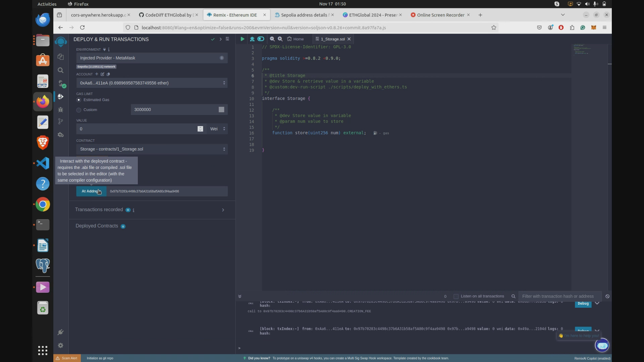
Task: Open Grammarly extension icon
Action: coord(583,27)
